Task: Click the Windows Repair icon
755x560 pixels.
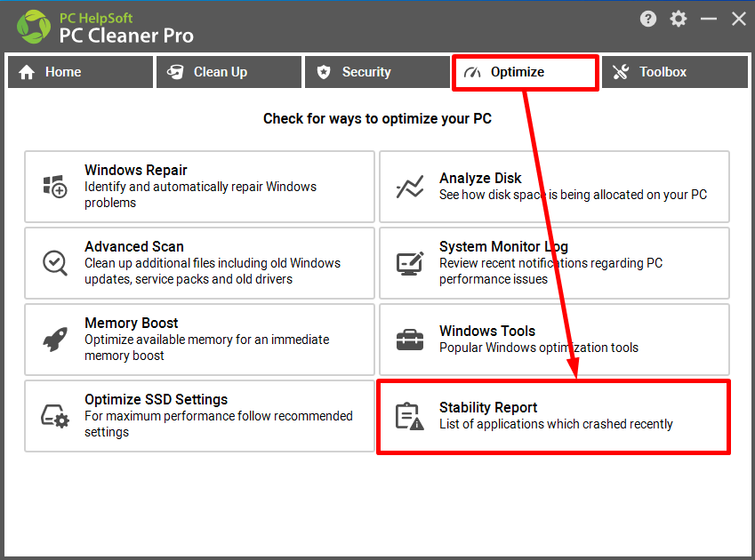Action: point(55,187)
